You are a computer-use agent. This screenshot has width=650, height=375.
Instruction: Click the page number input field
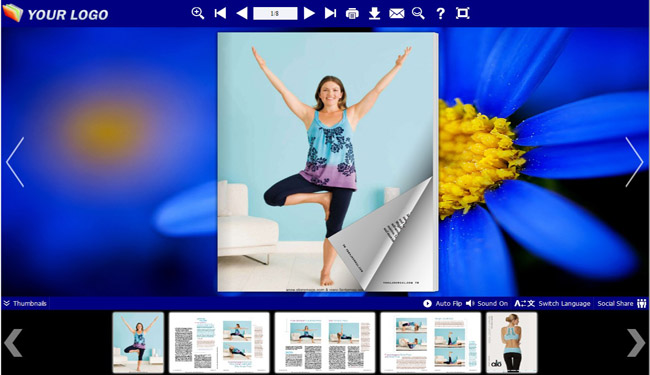[x=275, y=13]
